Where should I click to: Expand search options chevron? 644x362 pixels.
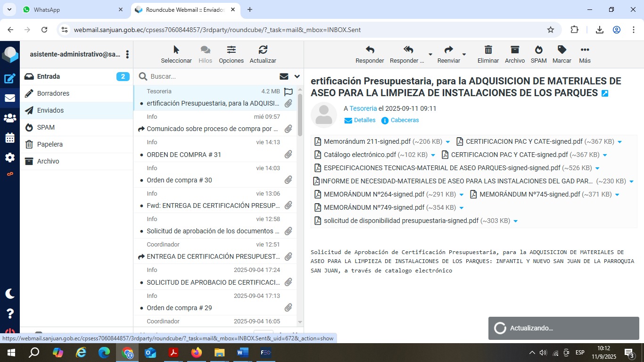(x=297, y=76)
